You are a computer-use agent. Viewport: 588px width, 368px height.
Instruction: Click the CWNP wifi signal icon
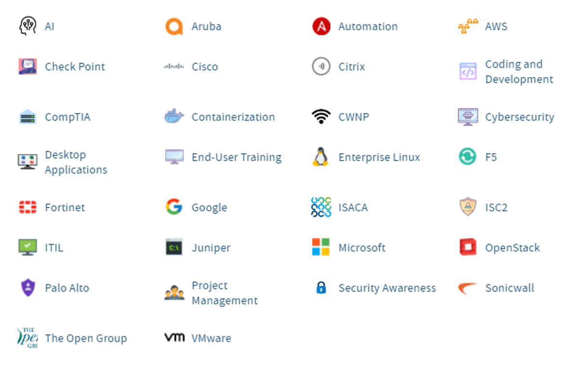[x=321, y=117]
